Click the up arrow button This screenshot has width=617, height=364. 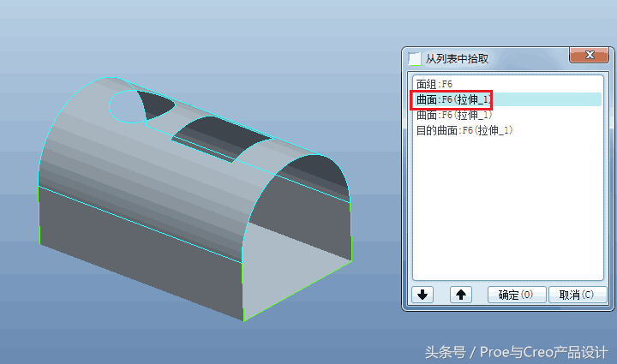461,295
